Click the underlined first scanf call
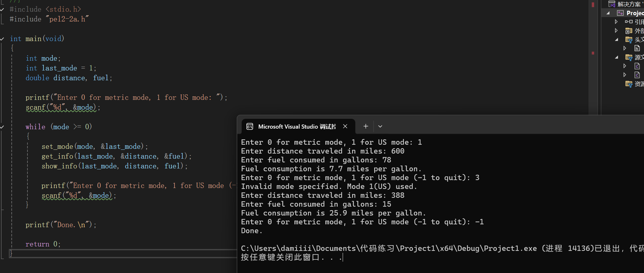 [x=35, y=107]
